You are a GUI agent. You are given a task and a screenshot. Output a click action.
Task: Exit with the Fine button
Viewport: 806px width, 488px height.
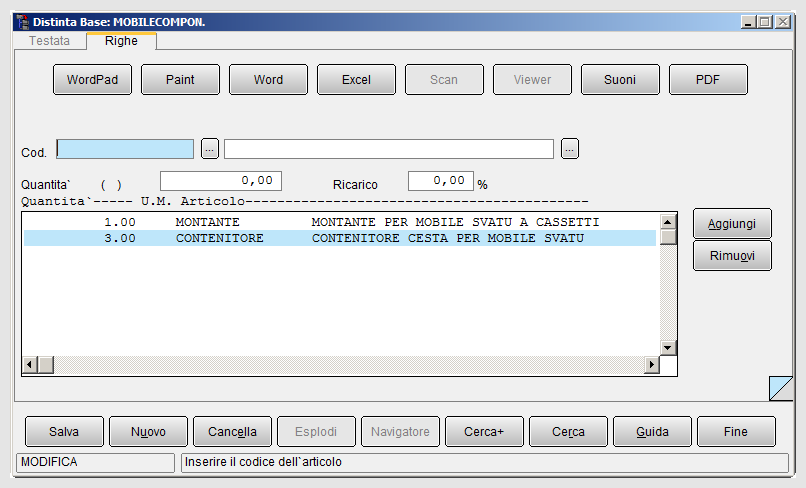point(736,431)
